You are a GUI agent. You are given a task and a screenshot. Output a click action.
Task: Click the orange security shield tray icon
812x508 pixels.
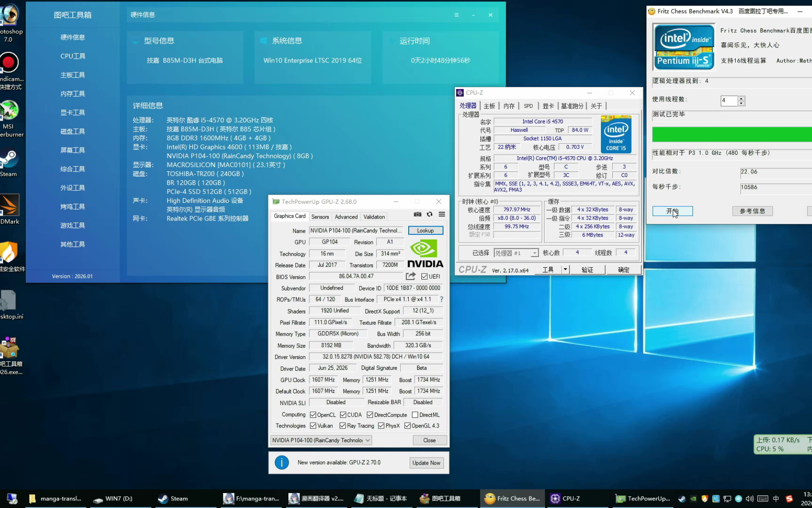705,499
